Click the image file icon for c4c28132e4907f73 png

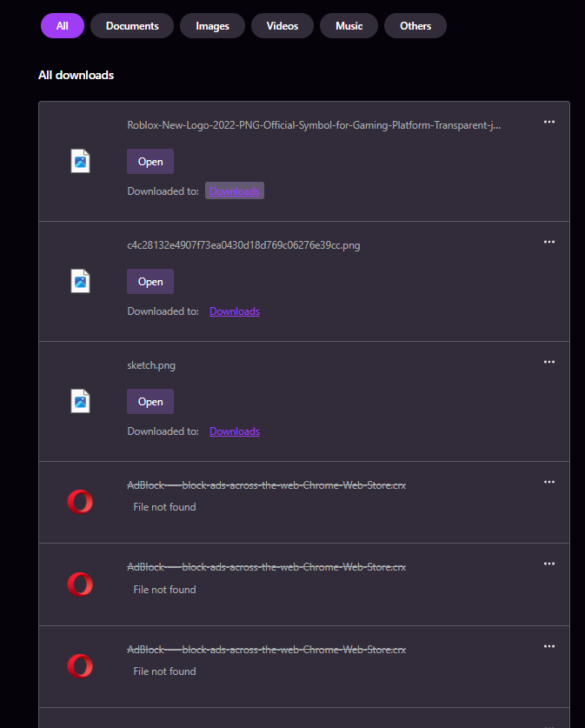[80, 281]
